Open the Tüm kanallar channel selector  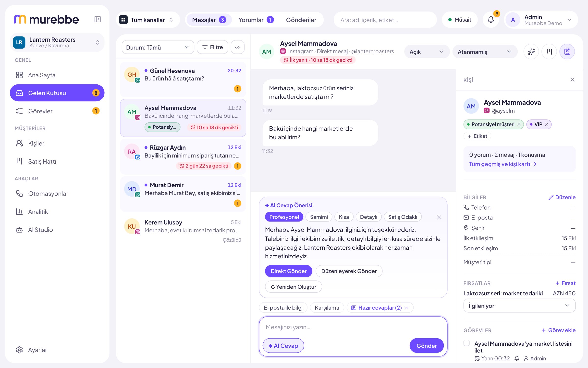pyautogui.click(x=148, y=20)
